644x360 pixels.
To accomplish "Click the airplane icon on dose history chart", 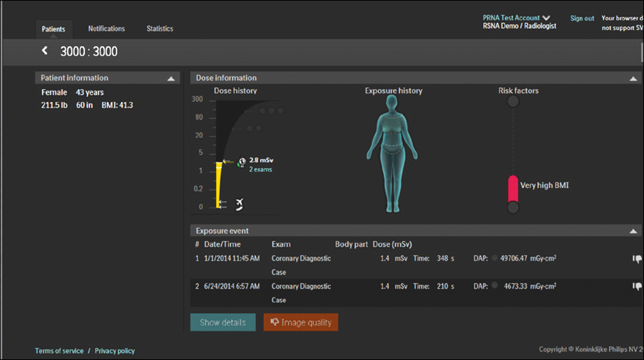I will click(x=239, y=204).
